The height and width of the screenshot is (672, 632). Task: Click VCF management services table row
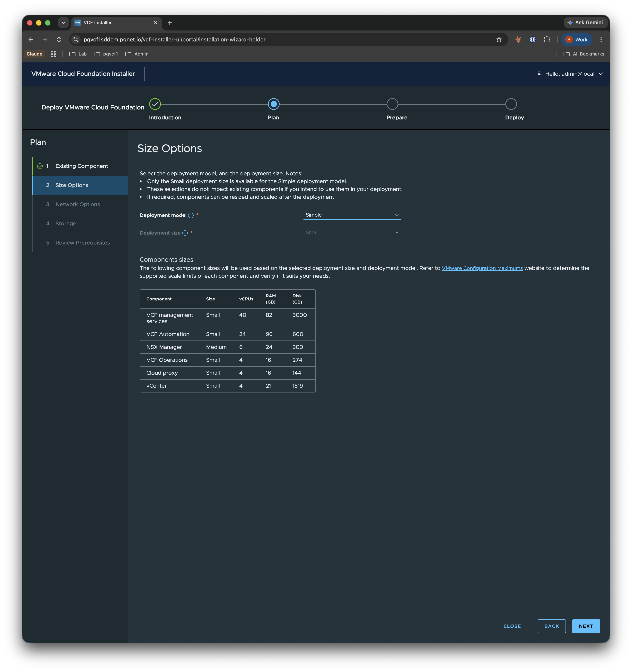click(x=228, y=318)
